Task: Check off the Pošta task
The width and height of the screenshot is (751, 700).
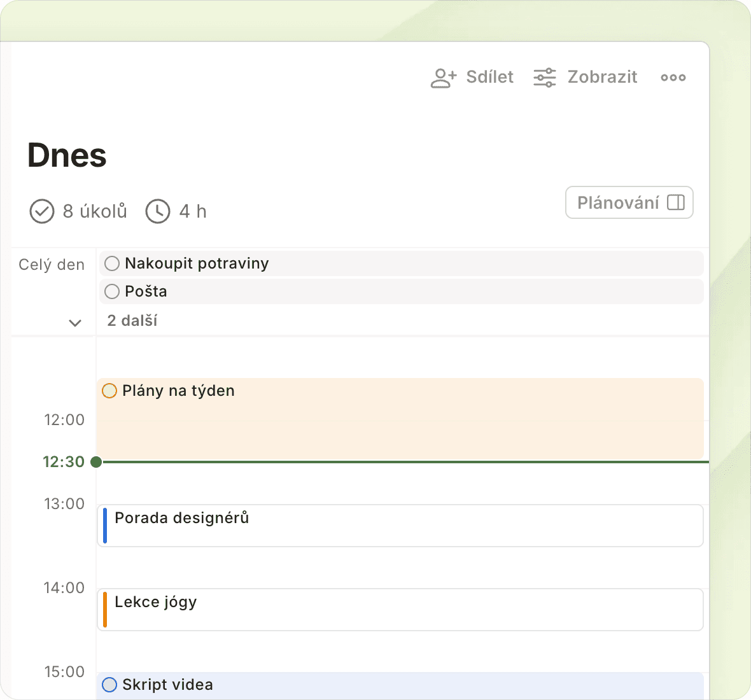Action: 112,291
